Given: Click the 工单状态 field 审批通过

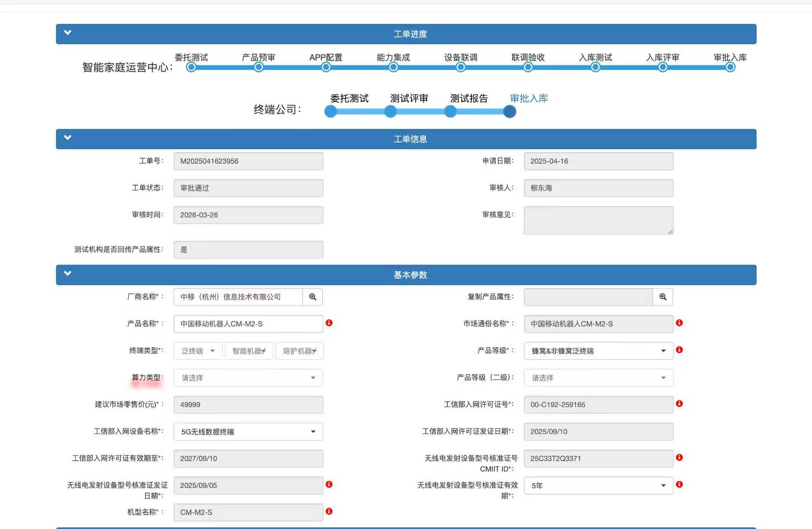Looking at the screenshot, I should click(248, 188).
